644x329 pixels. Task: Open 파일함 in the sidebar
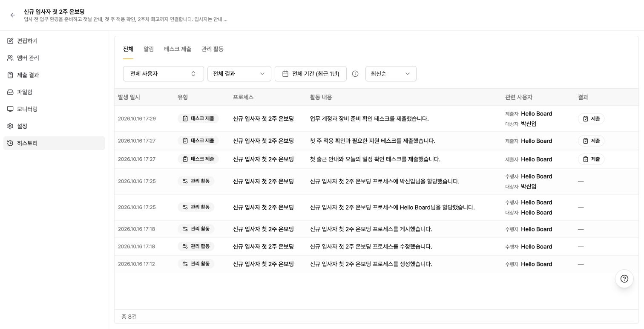click(54, 92)
